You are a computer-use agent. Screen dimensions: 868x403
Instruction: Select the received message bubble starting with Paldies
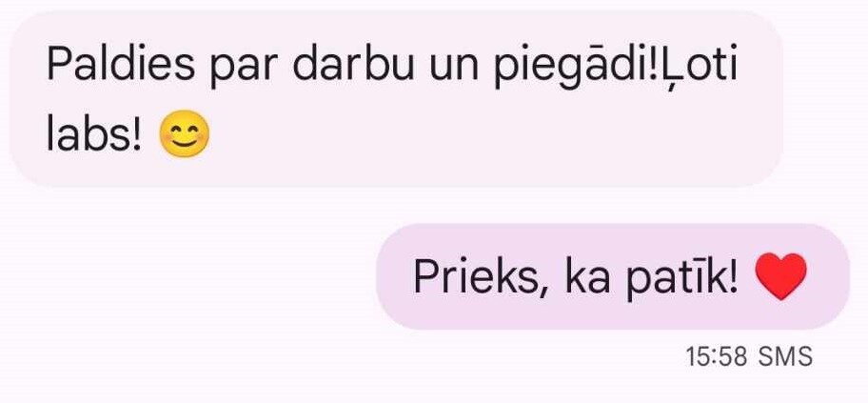pos(396,99)
